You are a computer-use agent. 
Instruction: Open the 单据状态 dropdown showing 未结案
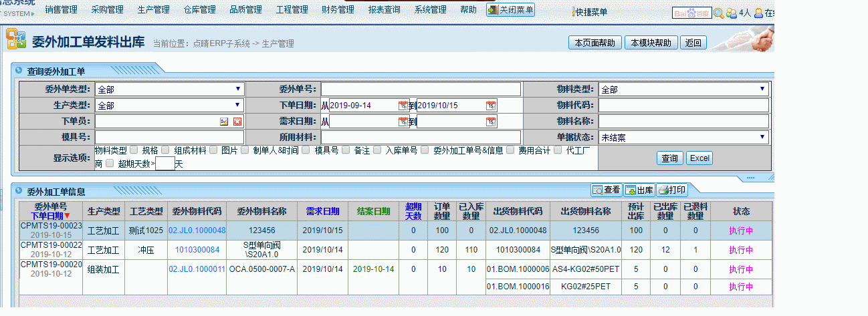coord(683,138)
